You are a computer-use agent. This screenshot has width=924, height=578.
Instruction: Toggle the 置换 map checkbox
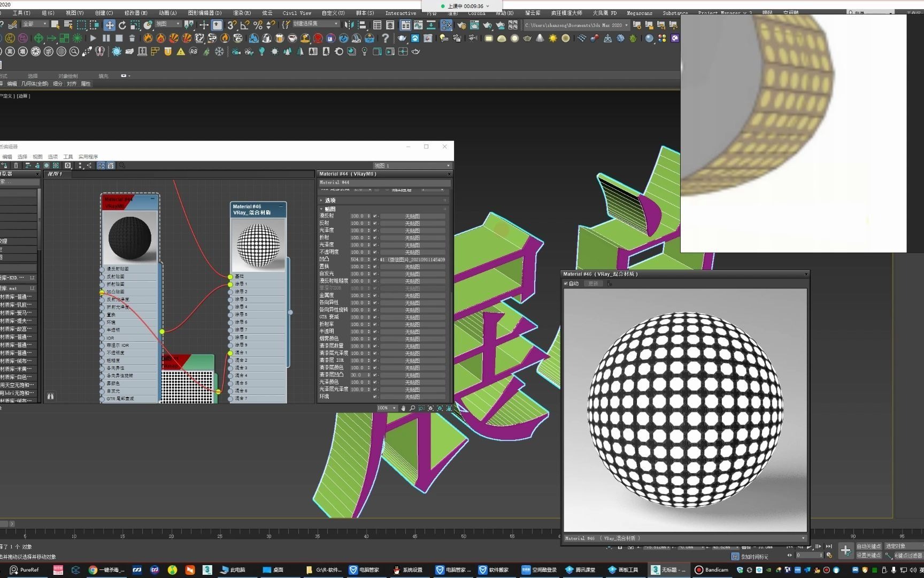tap(375, 267)
